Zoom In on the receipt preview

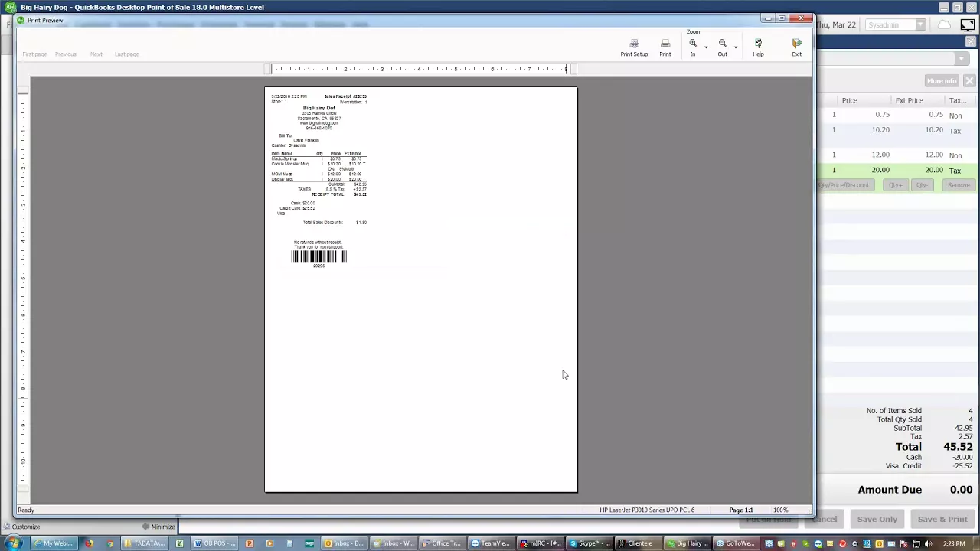[x=693, y=48]
